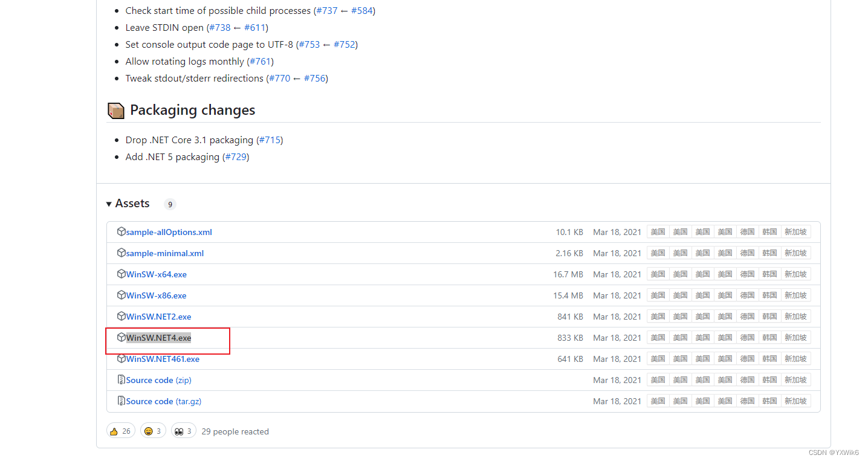Click the Packaging changes heading
Image resolution: width=868 pixels, height=461 pixels.
coord(192,110)
